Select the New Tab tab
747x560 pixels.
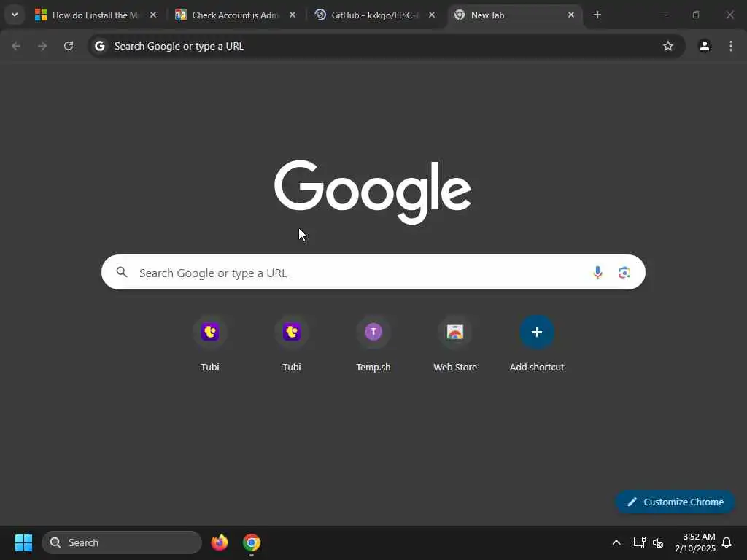pos(514,15)
